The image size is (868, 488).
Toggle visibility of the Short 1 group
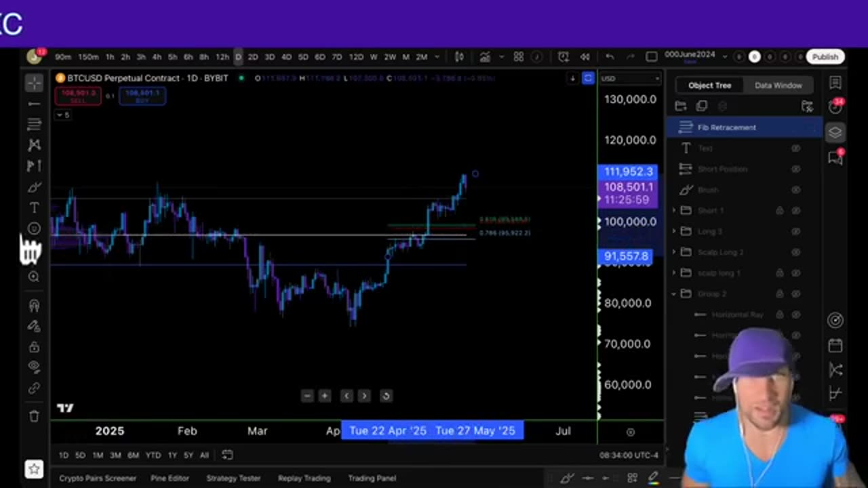796,211
